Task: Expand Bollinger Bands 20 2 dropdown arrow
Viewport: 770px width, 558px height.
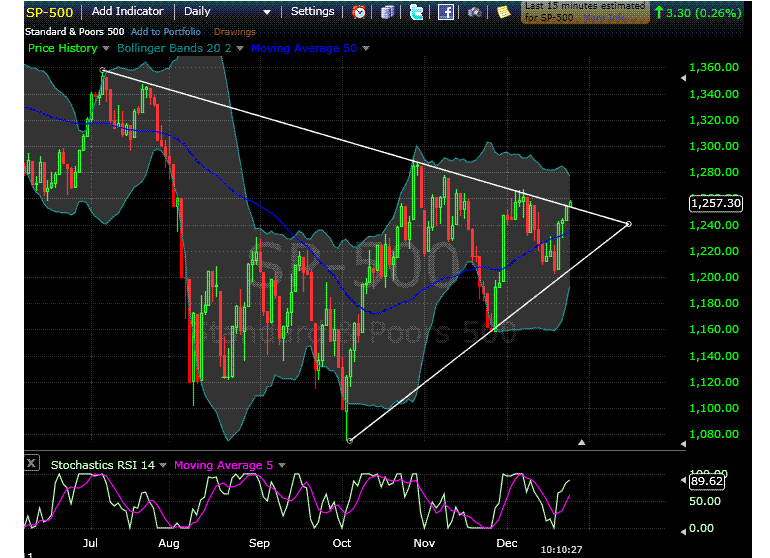Action: click(240, 49)
